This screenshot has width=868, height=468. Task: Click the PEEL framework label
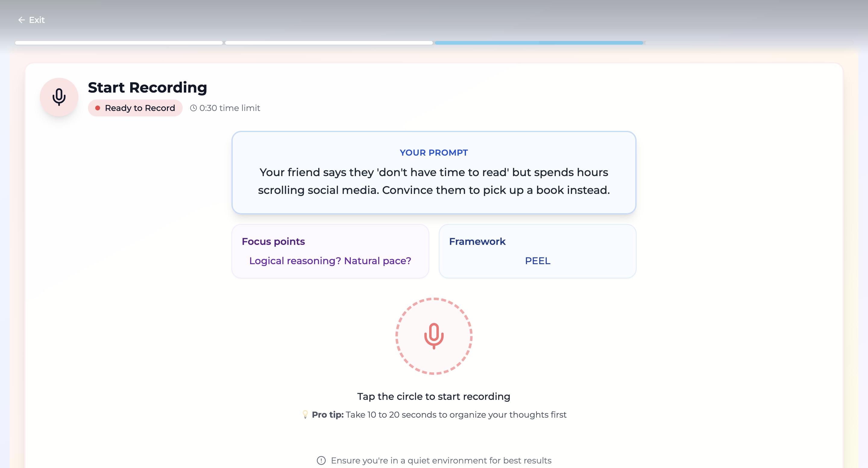tap(537, 261)
